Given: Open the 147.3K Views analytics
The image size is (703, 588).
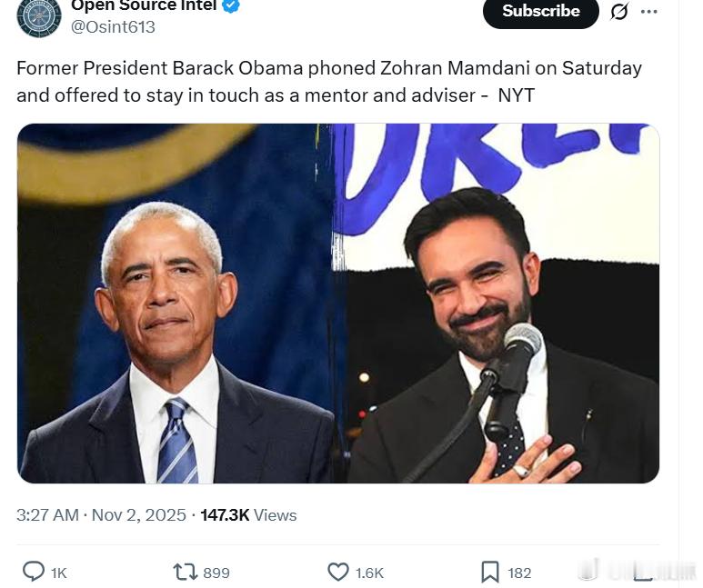Looking at the screenshot, I should coord(248,515).
